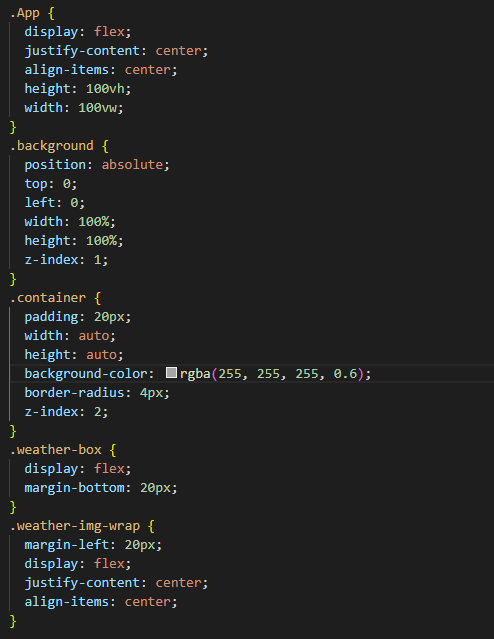
Task: Click display: flex in .weather-img-wrap
Action: tap(78, 564)
